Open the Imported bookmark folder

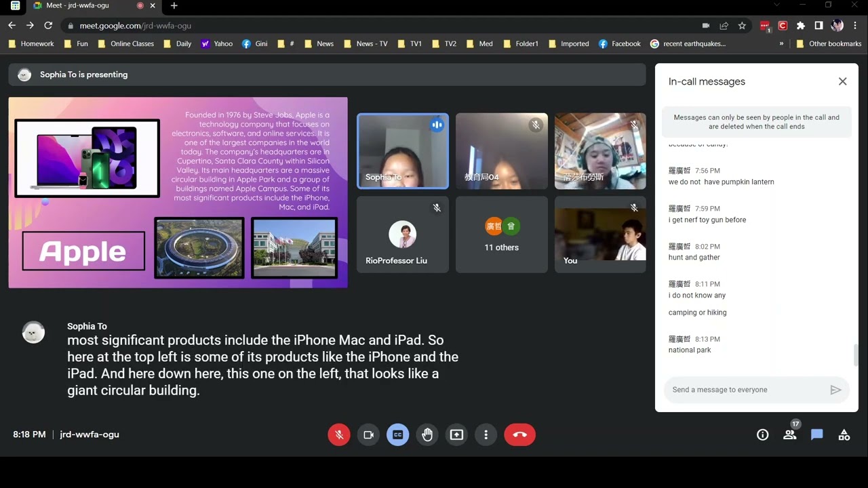click(x=568, y=43)
